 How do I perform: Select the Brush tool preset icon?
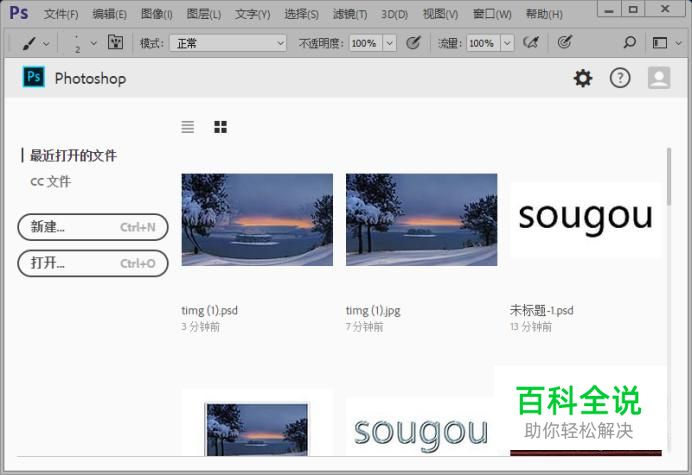pos(29,43)
